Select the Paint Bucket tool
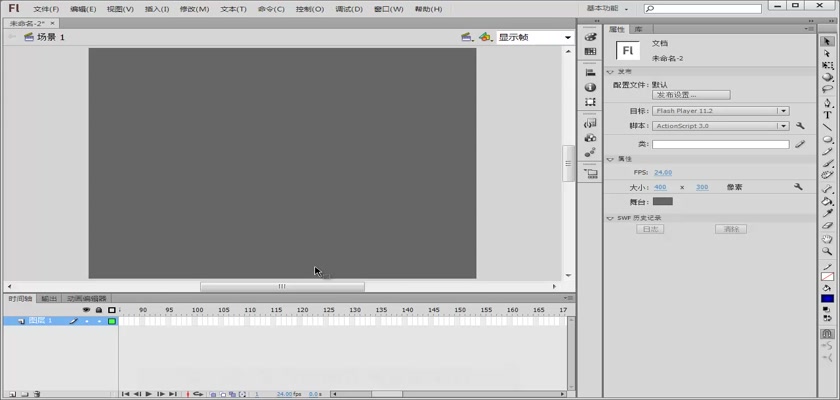 coord(828,201)
